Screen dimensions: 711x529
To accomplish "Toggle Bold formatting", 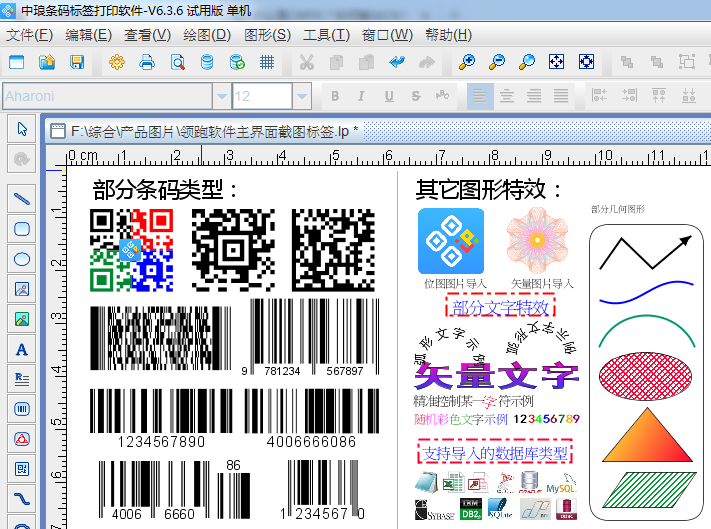I will (x=335, y=96).
